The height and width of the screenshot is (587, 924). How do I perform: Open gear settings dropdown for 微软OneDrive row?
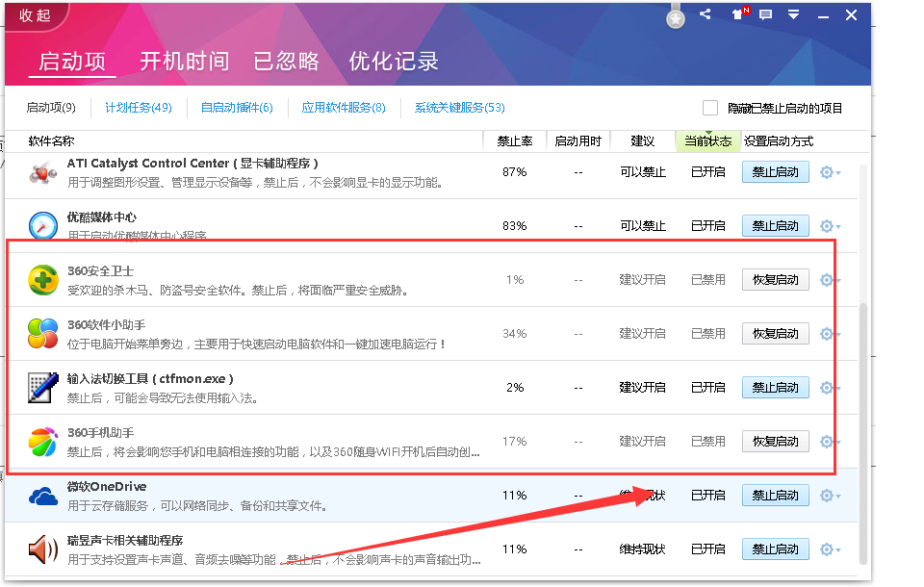tap(830, 496)
